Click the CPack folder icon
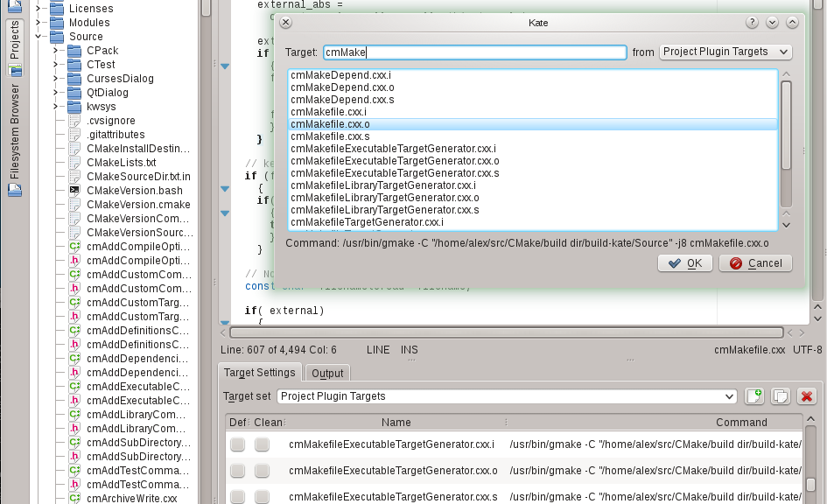Screen dimensions: 827x504 click(75, 51)
